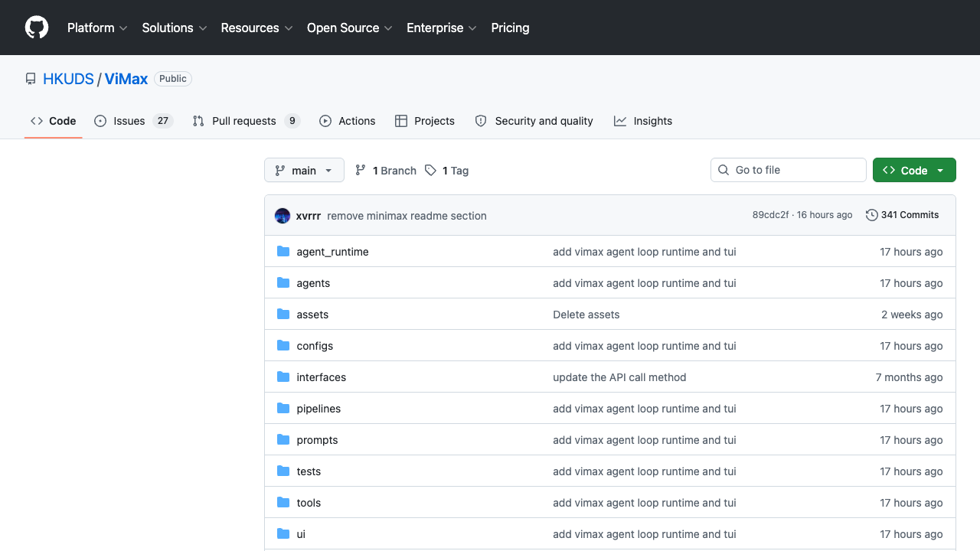Open the Issues tab
Viewport: 980px width, 551px height.
pyautogui.click(x=133, y=121)
